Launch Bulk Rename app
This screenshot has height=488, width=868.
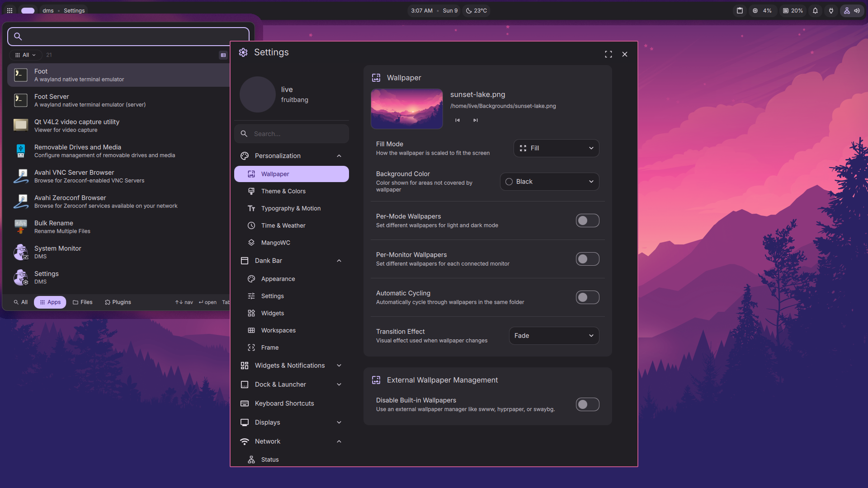pos(119,227)
